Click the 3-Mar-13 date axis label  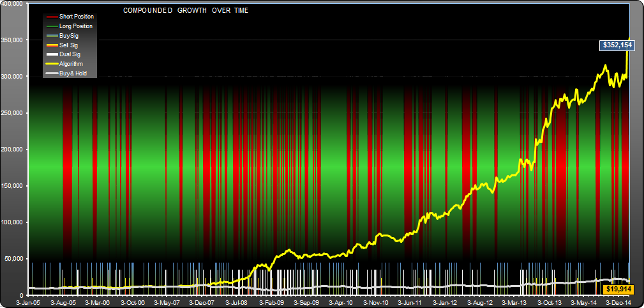coord(513,302)
